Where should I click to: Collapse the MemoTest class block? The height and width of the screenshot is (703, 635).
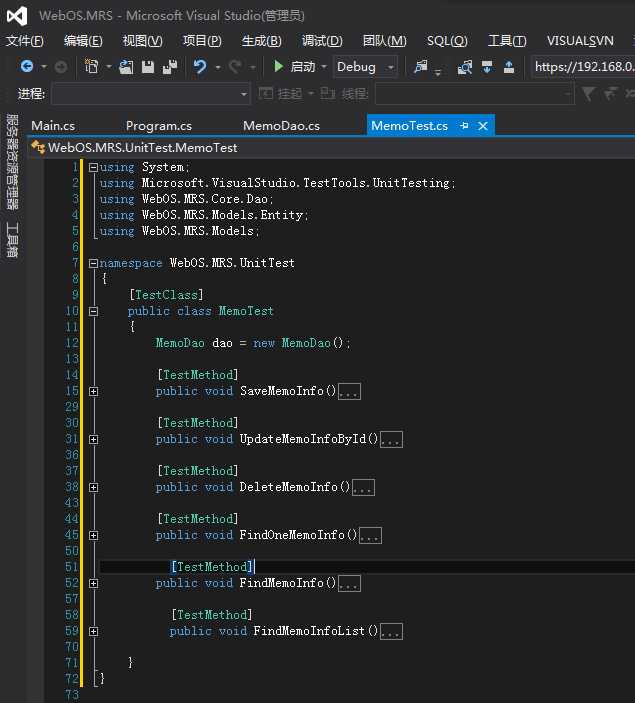[93, 311]
